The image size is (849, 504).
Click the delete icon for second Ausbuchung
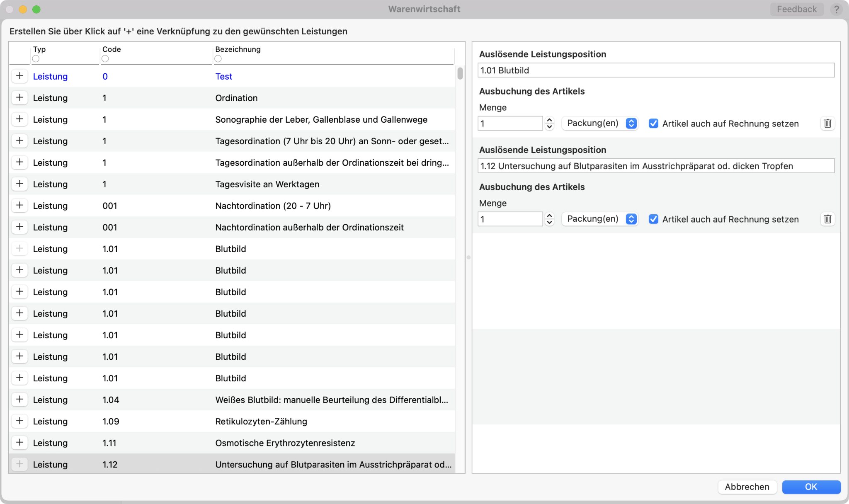click(x=827, y=219)
